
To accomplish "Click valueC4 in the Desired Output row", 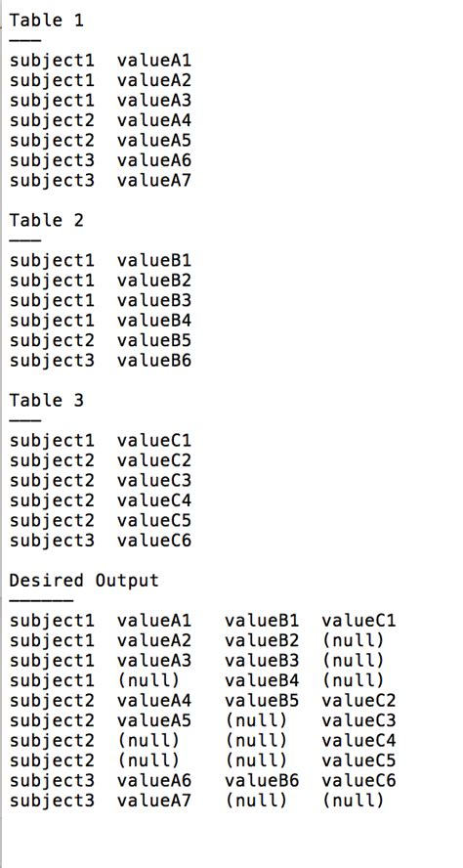I will pyautogui.click(x=359, y=741).
